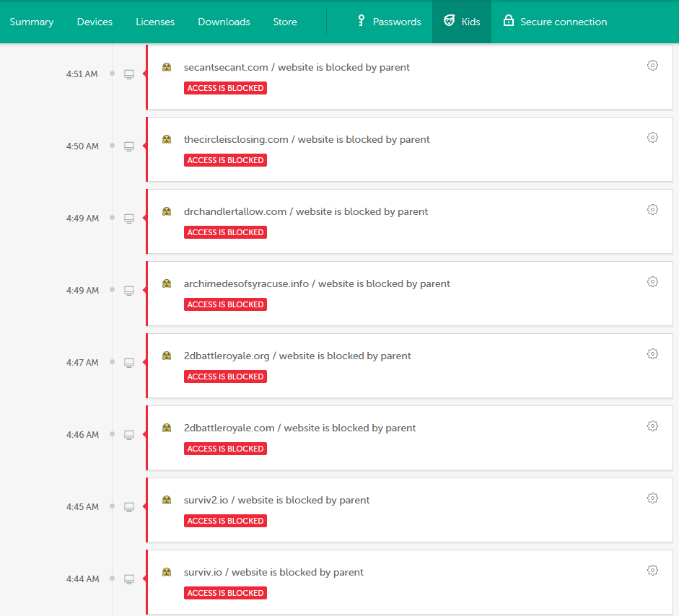Go to the Licenses tab
The height and width of the screenshot is (616, 679).
click(x=155, y=22)
